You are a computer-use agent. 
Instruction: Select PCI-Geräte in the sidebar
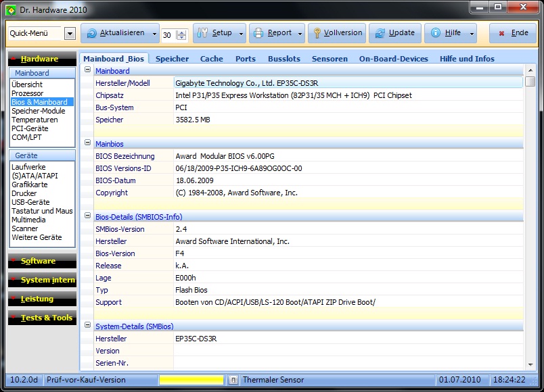click(x=30, y=128)
